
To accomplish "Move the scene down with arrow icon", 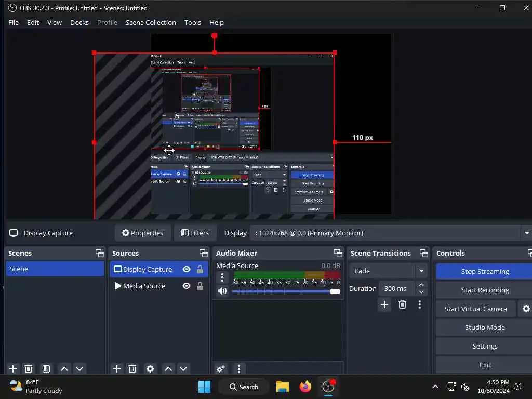I will pos(79,369).
